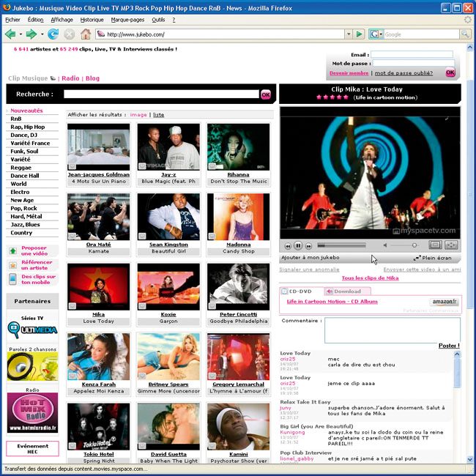The height and width of the screenshot is (476, 476).
Task: Click the amazon.fr logo button
Action: click(x=445, y=302)
